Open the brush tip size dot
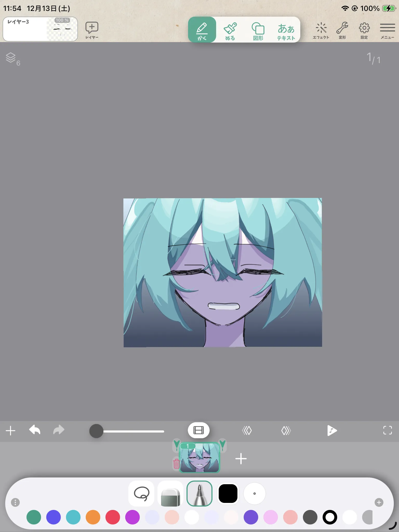Image resolution: width=399 pixels, height=532 pixels. (255, 494)
